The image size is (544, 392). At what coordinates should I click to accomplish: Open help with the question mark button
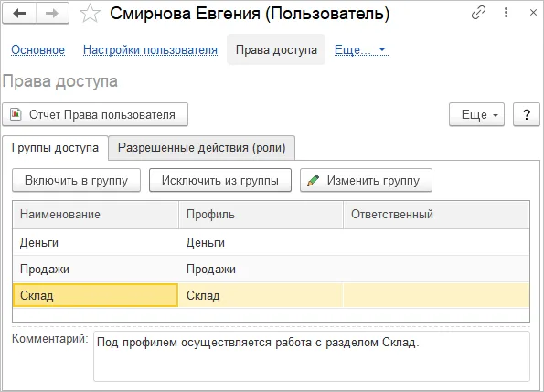(x=527, y=114)
